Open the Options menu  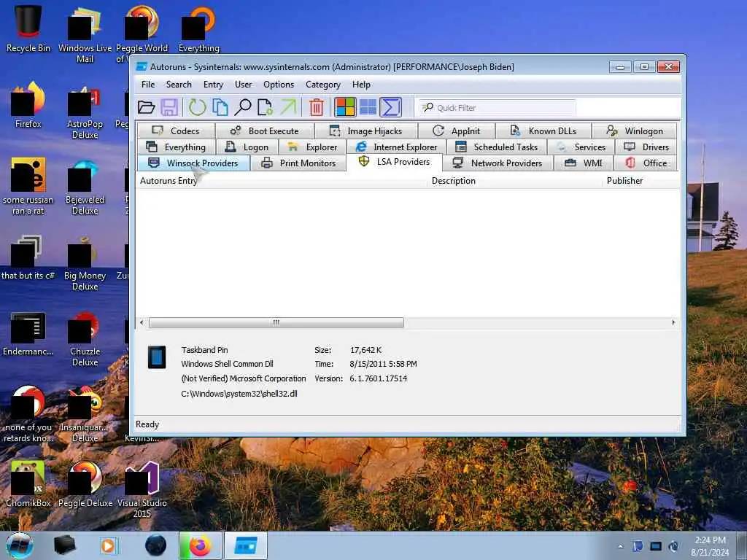coord(279,85)
